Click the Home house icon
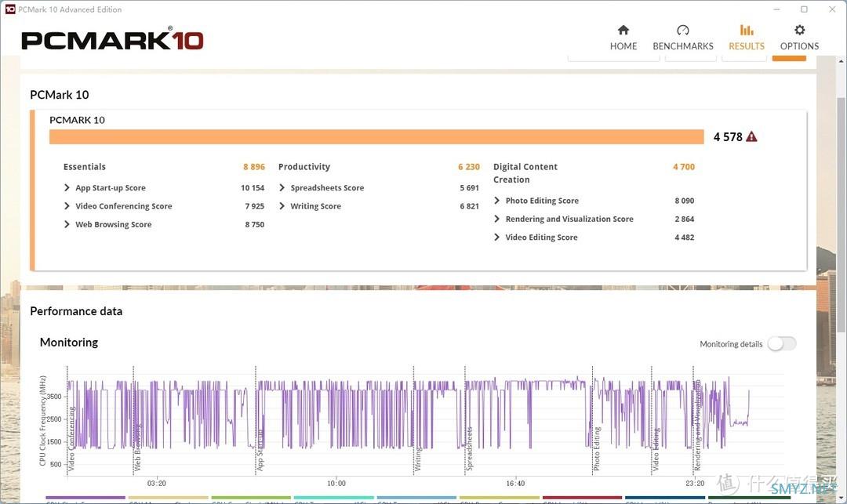The height and width of the screenshot is (504, 847). pos(623,30)
